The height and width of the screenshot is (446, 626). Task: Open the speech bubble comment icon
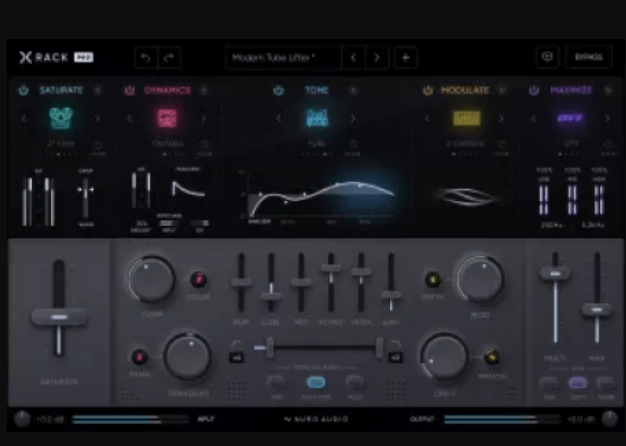click(x=547, y=57)
